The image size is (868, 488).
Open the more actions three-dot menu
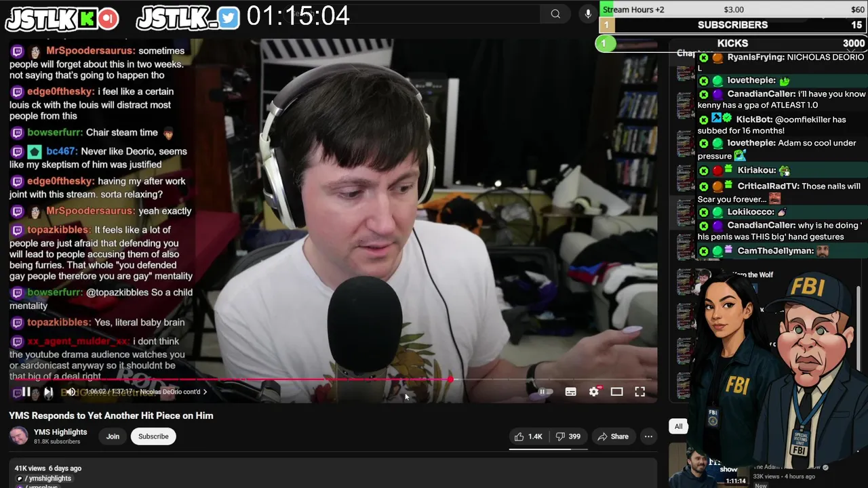coord(648,436)
